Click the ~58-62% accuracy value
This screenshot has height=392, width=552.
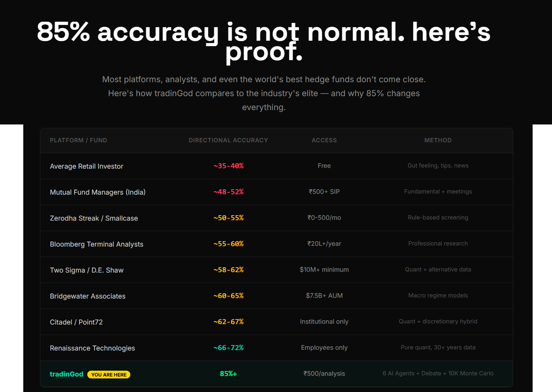228,270
